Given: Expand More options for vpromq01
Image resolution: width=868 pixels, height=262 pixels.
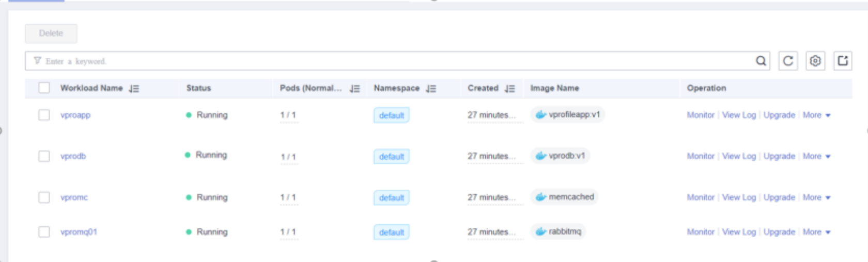Looking at the screenshot, I should 816,232.
